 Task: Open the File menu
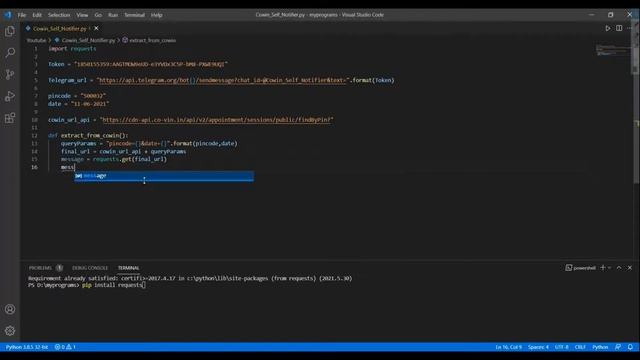tap(22, 15)
